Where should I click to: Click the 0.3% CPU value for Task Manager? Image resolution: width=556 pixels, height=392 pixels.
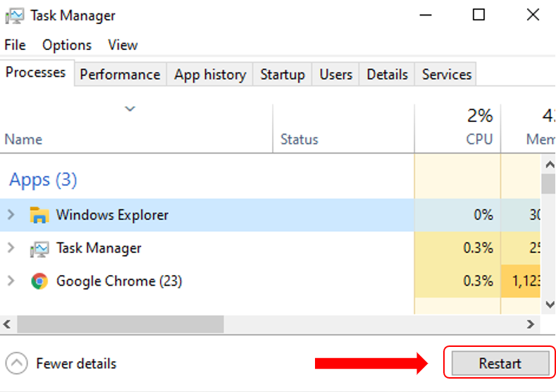[478, 247]
